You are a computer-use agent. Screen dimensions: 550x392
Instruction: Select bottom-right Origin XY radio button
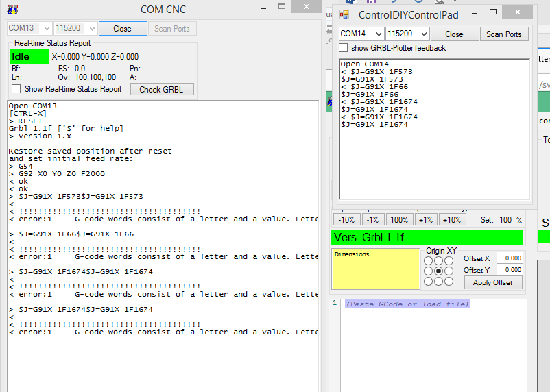(449, 282)
